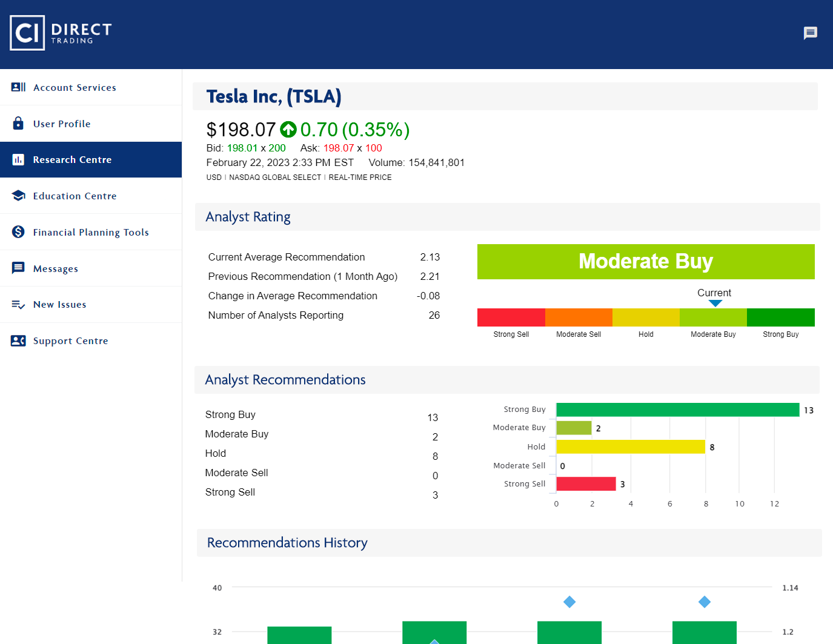Click the CI Direct Trading logo

[61, 33]
